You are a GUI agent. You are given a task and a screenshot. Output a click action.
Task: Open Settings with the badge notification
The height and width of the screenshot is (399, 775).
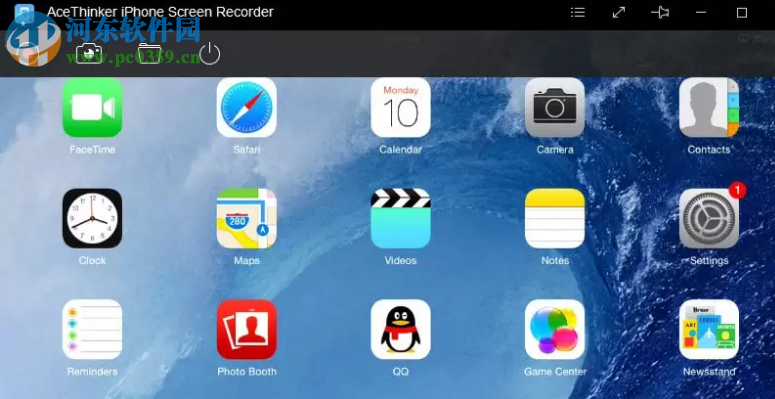(x=709, y=218)
